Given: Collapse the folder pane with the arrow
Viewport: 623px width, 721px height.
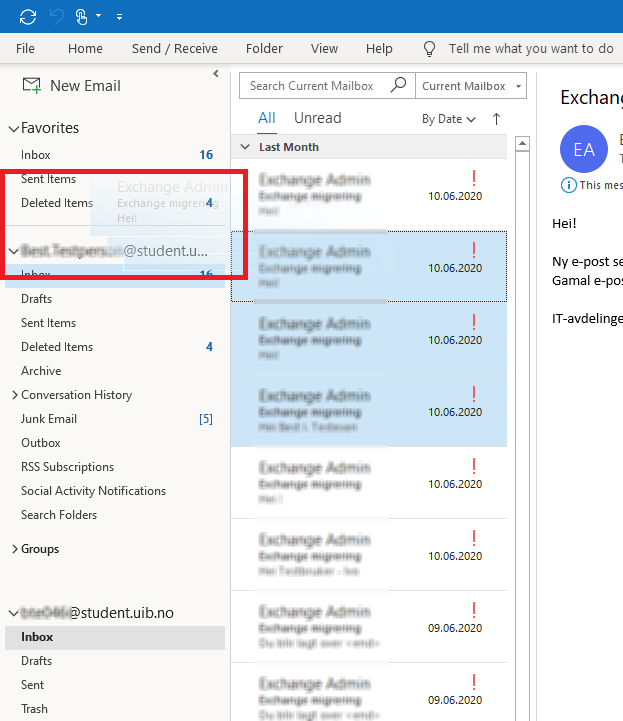Looking at the screenshot, I should 216,73.
